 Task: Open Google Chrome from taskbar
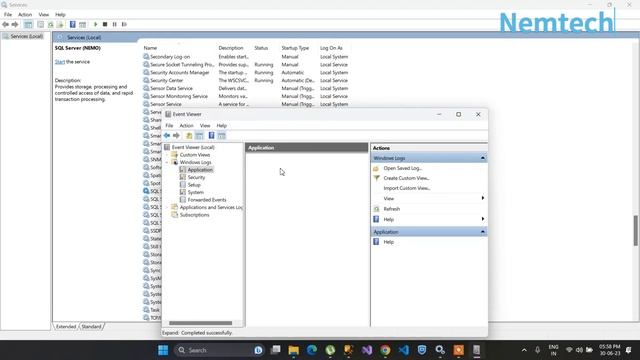tap(385, 350)
